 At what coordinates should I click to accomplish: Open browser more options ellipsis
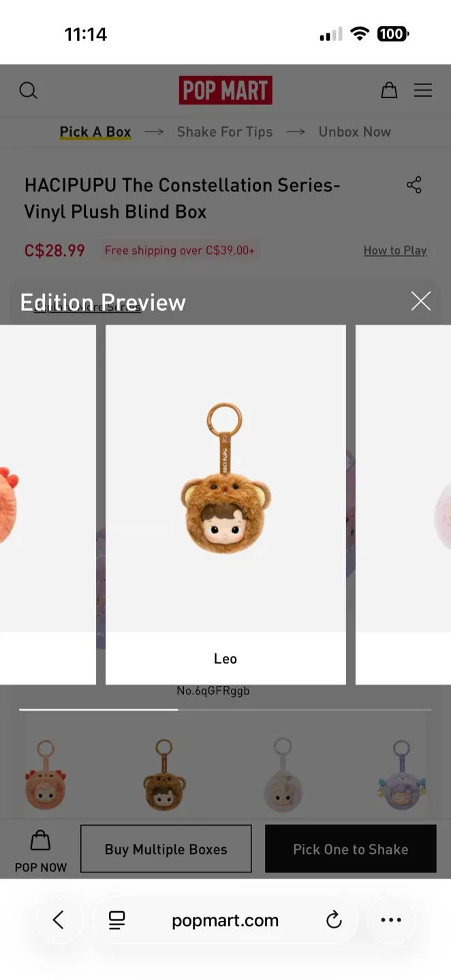pyautogui.click(x=391, y=920)
